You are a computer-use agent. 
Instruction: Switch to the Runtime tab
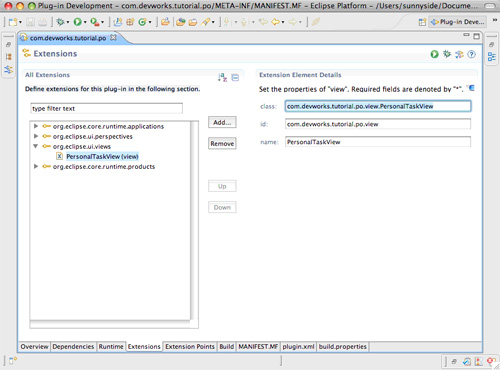[x=111, y=347]
